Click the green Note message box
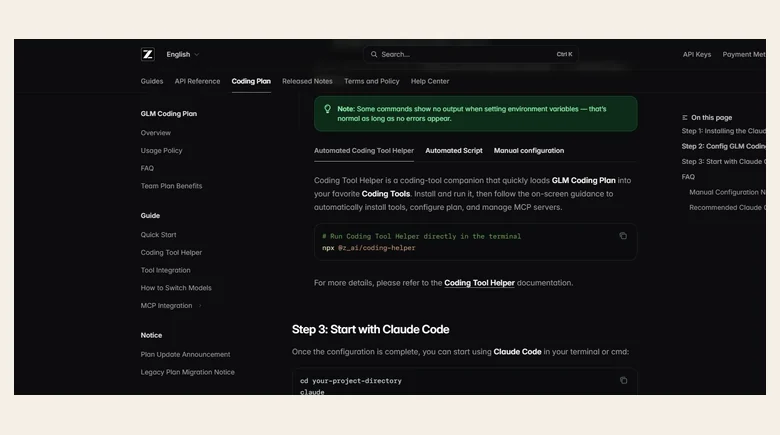The height and width of the screenshot is (435, 780). (x=476, y=114)
